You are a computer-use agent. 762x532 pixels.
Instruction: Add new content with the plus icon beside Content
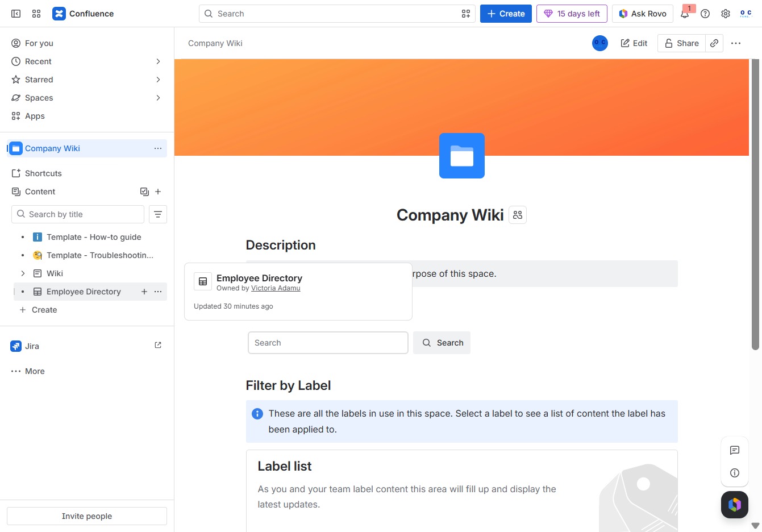tap(158, 192)
